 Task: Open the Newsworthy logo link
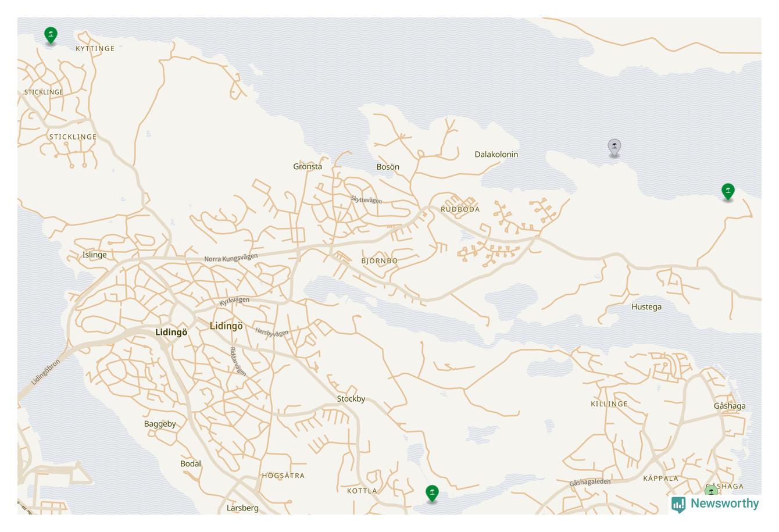point(715,504)
